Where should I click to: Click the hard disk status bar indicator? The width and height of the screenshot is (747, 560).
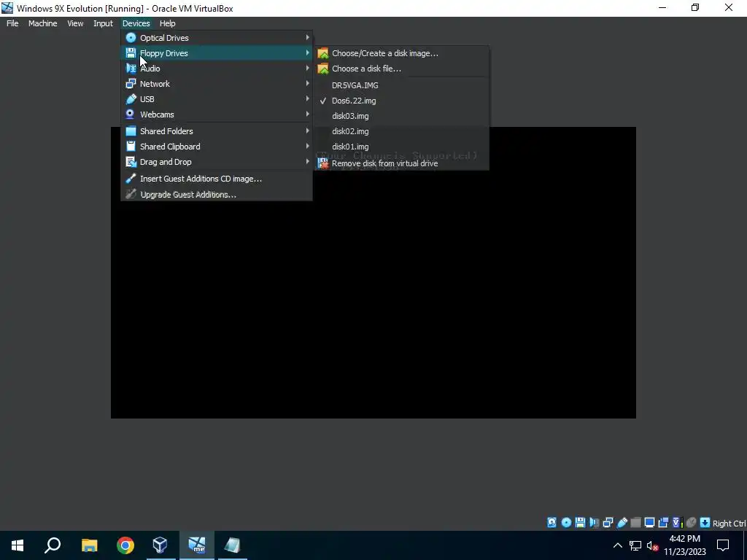pyautogui.click(x=551, y=522)
